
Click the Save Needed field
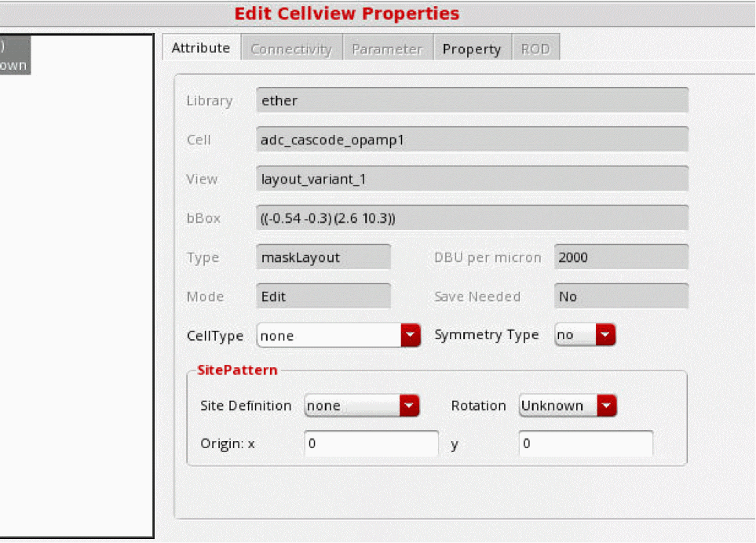pos(621,297)
